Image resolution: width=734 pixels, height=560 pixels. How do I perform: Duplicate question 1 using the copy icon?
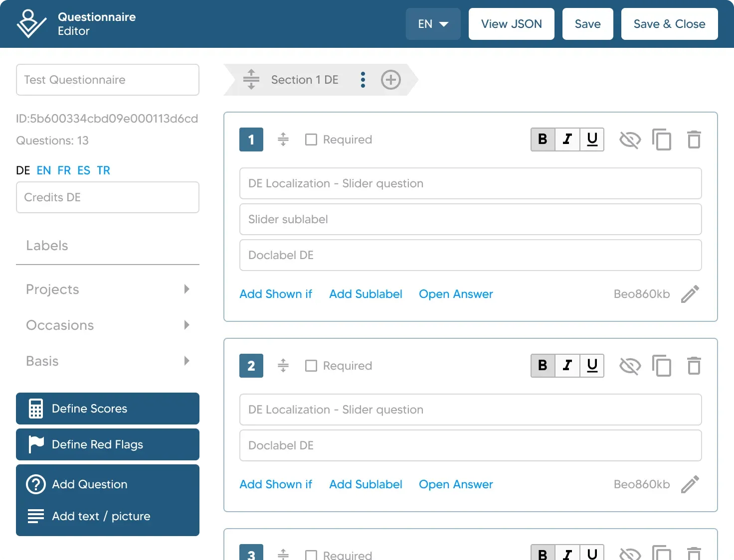(662, 140)
